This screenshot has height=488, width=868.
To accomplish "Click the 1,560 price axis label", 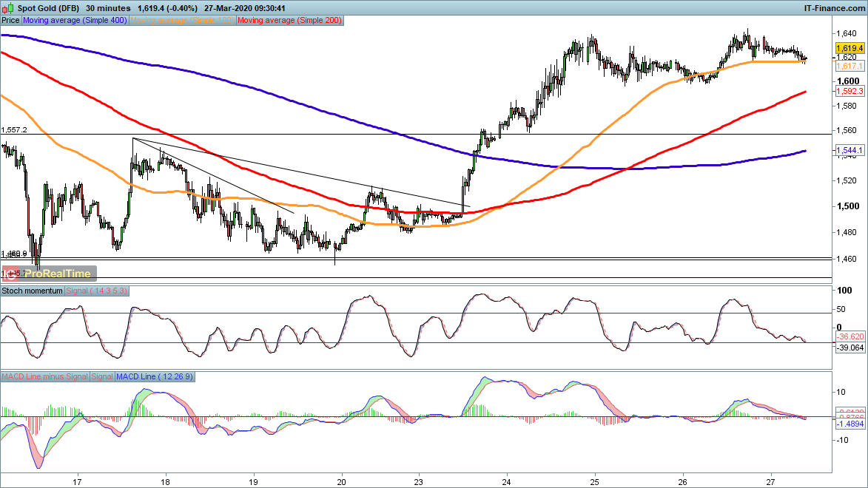I will click(x=847, y=131).
